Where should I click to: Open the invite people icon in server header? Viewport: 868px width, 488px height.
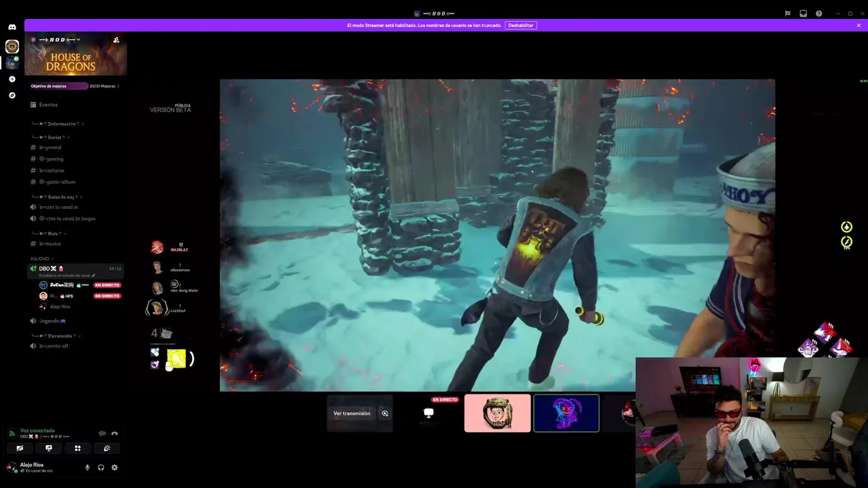[116, 40]
